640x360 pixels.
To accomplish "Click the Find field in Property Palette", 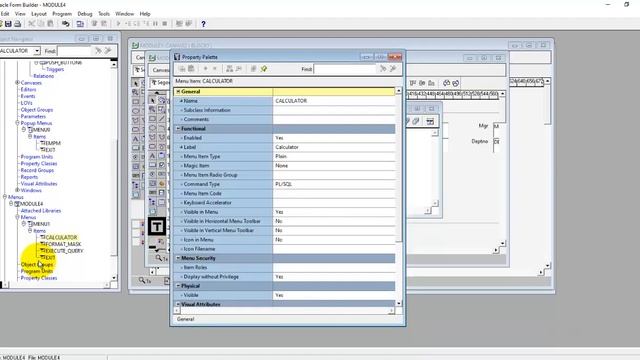I will [x=345, y=69].
